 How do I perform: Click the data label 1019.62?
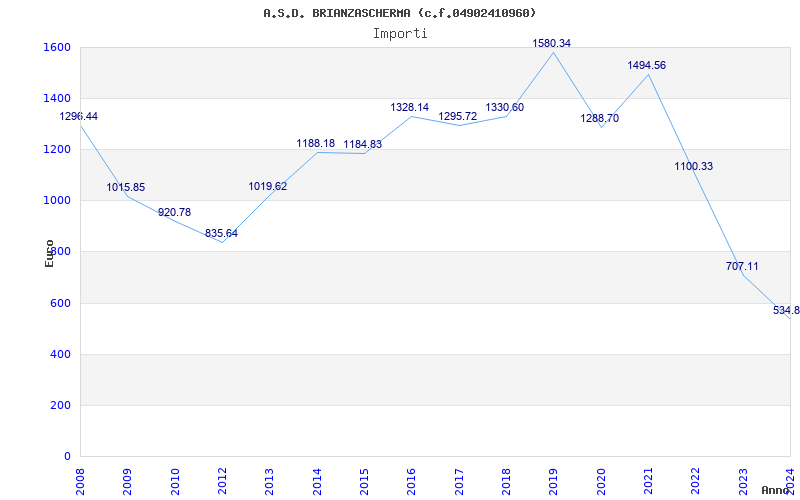[268, 186]
